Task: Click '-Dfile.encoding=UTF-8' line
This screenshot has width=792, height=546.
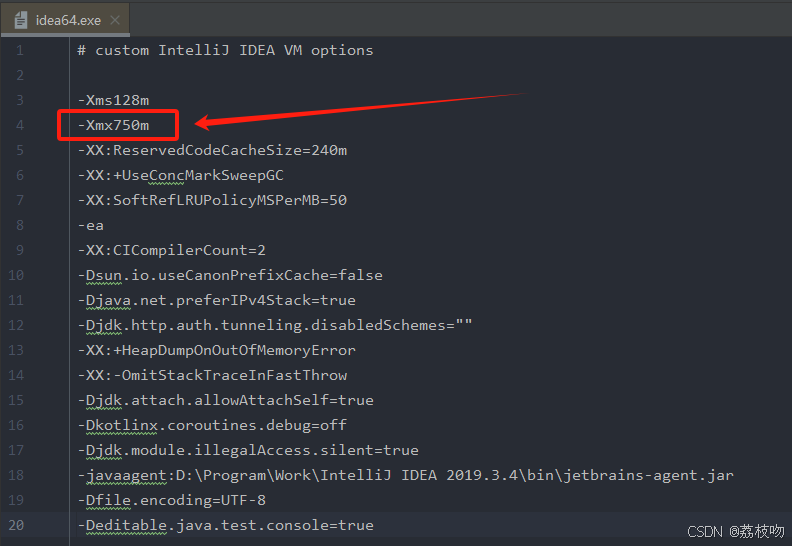Action: point(172,500)
